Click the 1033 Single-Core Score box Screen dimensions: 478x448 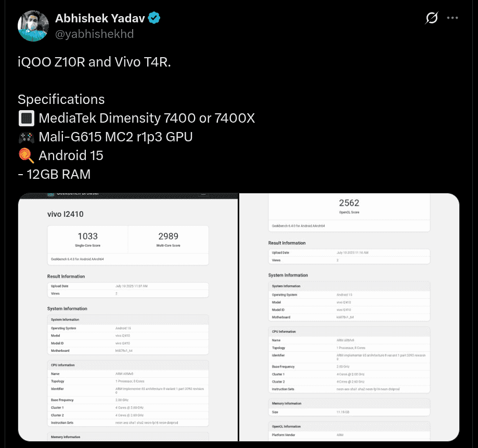pyautogui.click(x=87, y=239)
